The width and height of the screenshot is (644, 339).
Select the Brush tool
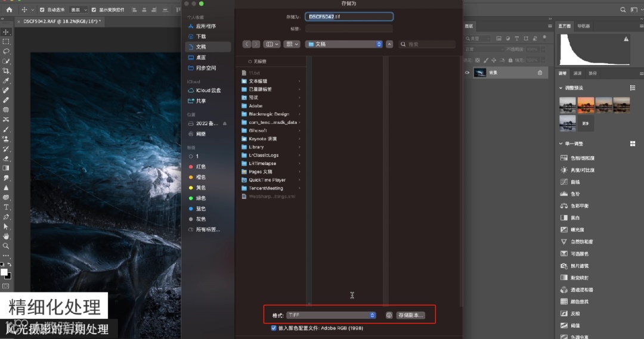tap(6, 129)
